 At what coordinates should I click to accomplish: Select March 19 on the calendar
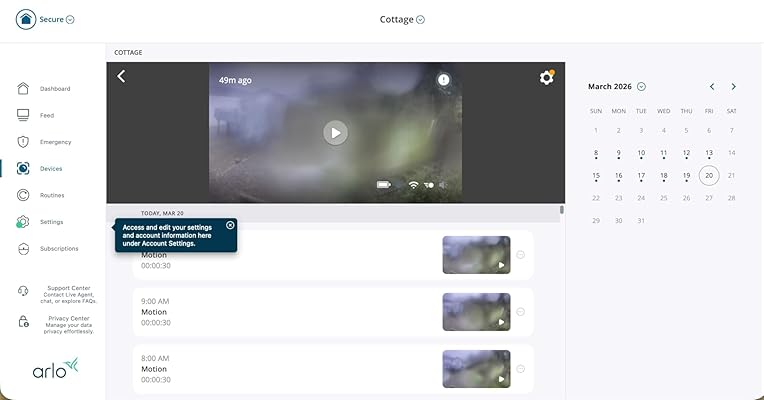click(687, 176)
